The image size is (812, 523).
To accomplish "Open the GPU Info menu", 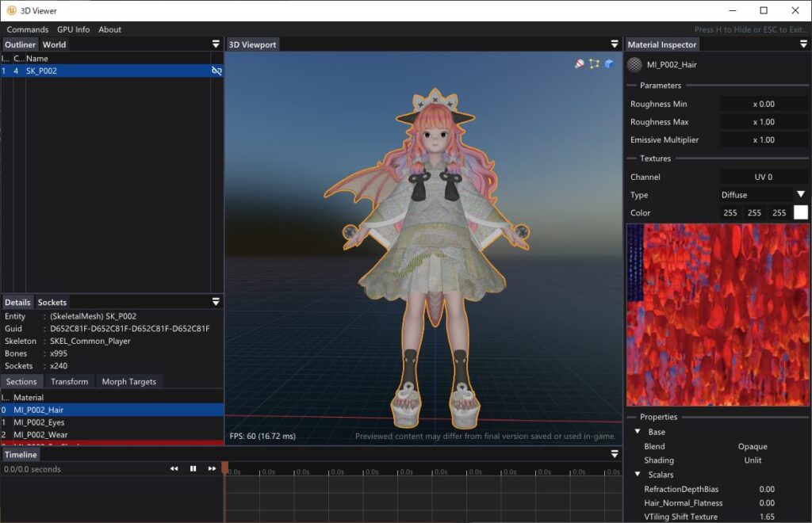I will pyautogui.click(x=73, y=29).
